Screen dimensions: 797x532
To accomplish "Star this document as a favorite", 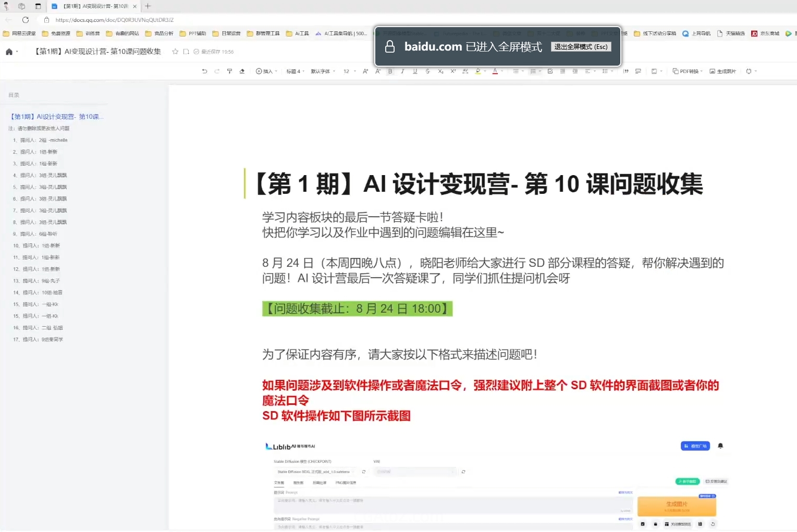I will click(175, 52).
